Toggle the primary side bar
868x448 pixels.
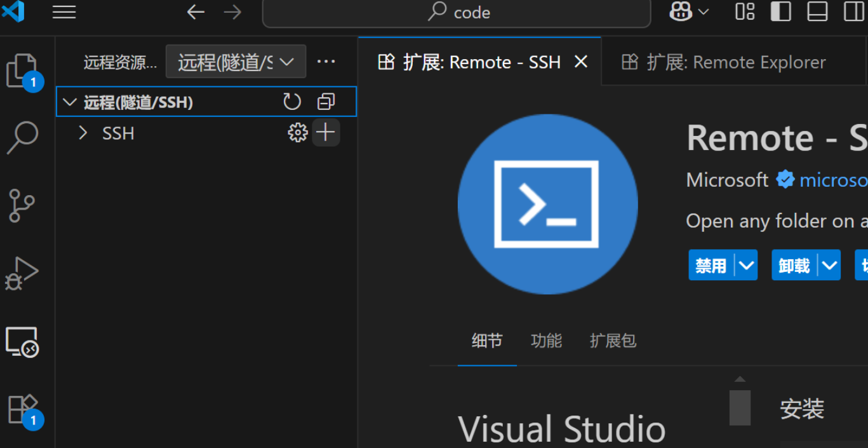point(780,11)
